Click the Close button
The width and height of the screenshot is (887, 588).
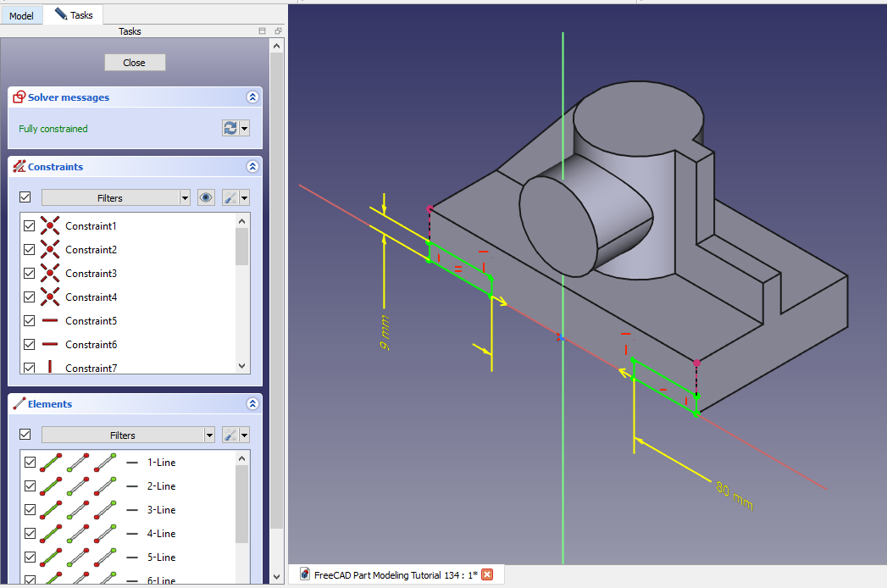coord(135,63)
